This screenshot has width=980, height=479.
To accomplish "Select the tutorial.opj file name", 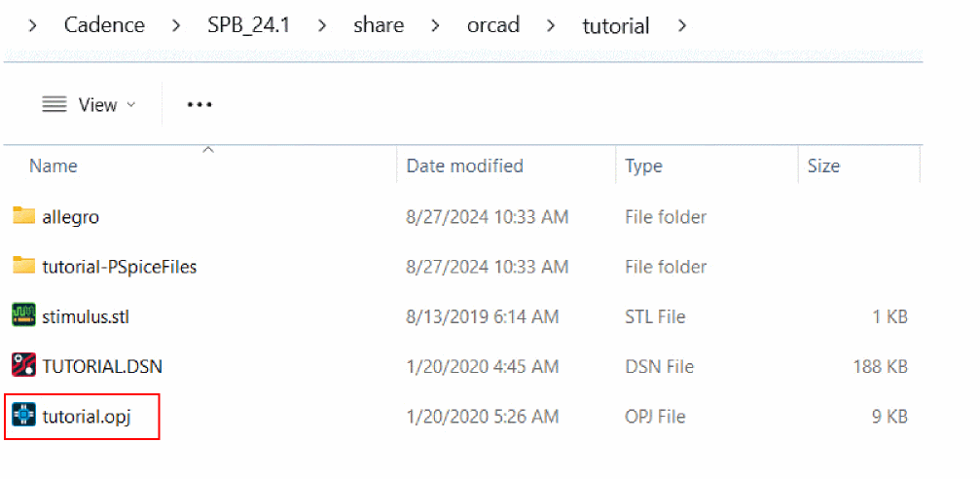I will pos(87,417).
